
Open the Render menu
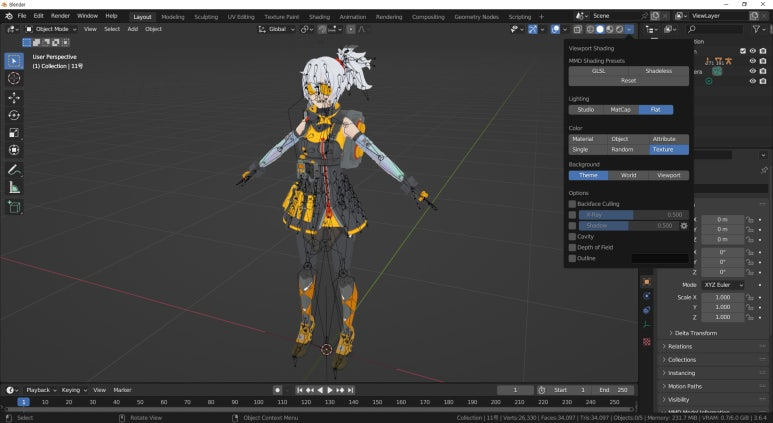point(60,16)
